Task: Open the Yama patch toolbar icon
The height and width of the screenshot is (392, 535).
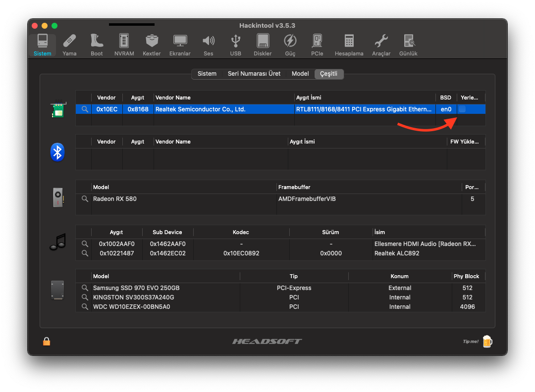Action: [69, 45]
